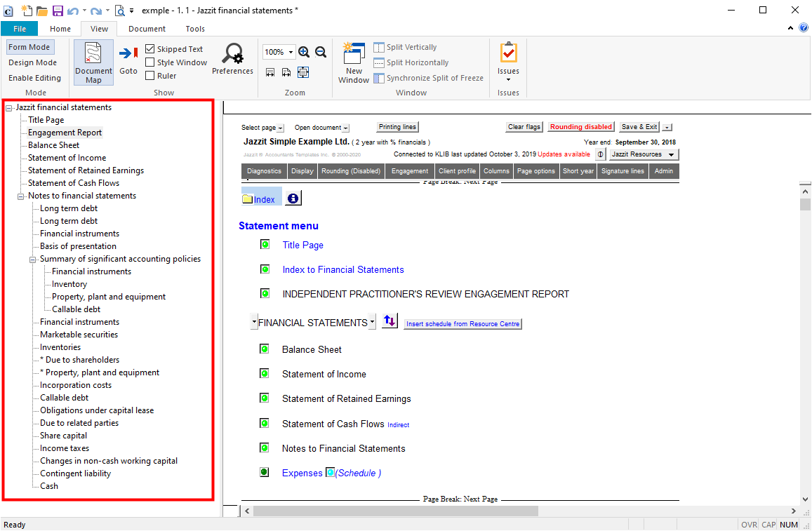
Task: Click the Caseware app icon in title bar
Action: pyautogui.click(x=8, y=11)
